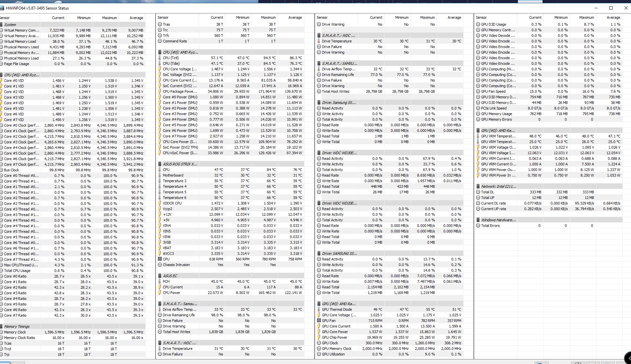Image resolution: width=631 pixels, height=364 pixels.
Task: Select the group icon beside Windows Hardware
Action: click(478, 220)
